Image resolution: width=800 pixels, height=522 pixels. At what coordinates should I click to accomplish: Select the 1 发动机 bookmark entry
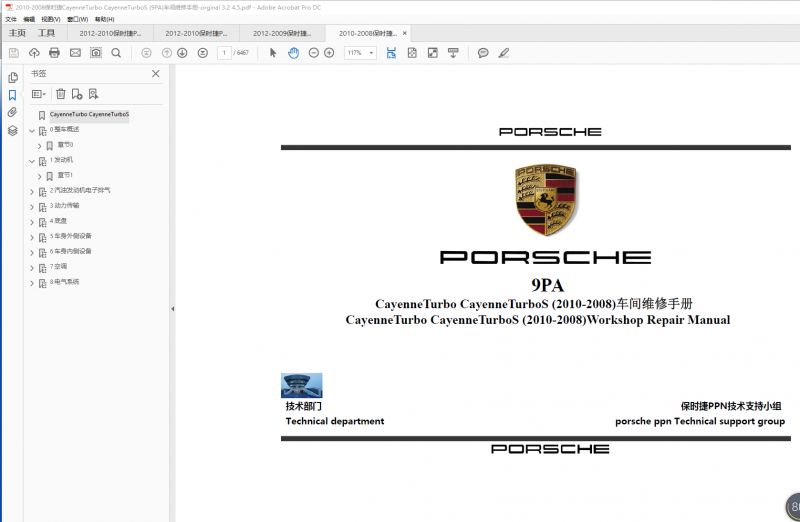[x=61, y=160]
